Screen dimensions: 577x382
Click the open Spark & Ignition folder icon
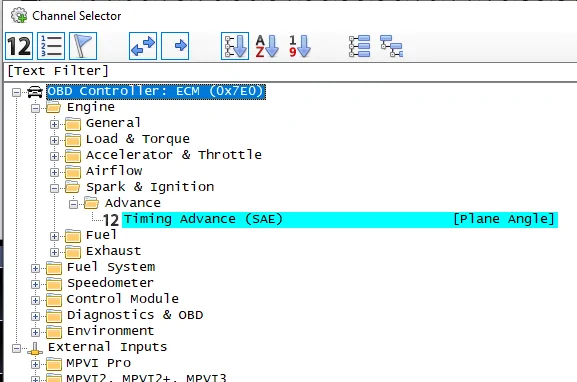(x=73, y=188)
